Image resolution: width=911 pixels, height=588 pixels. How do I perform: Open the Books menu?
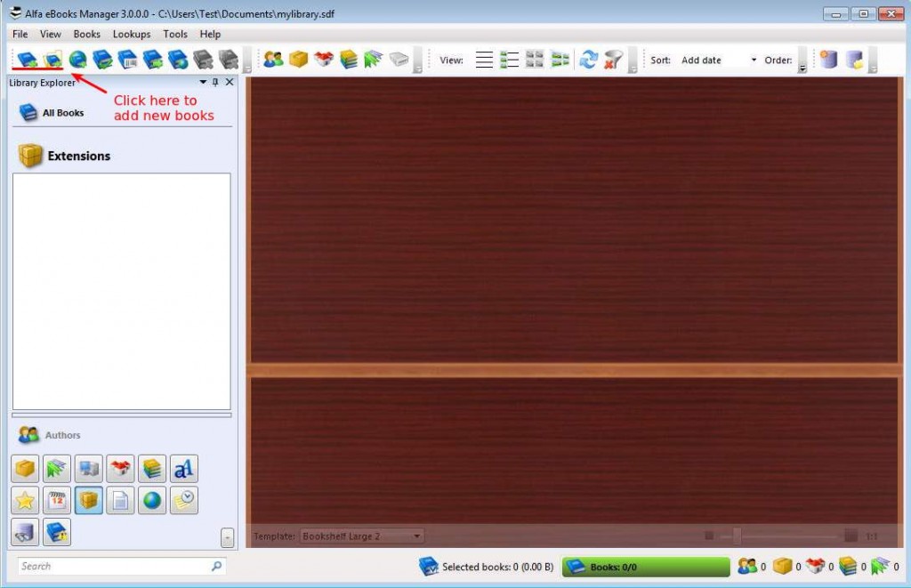[87, 34]
